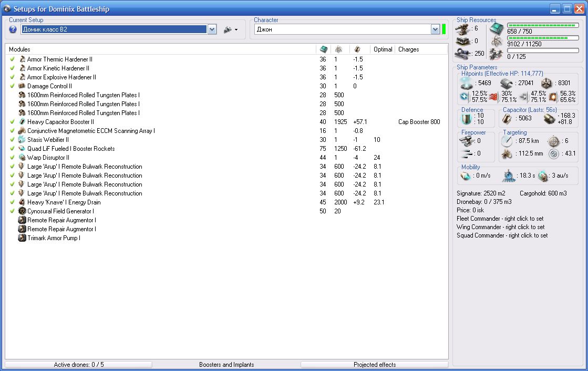Click the capacitor recharge icon
This screenshot has height=371, width=588.
coord(549,119)
